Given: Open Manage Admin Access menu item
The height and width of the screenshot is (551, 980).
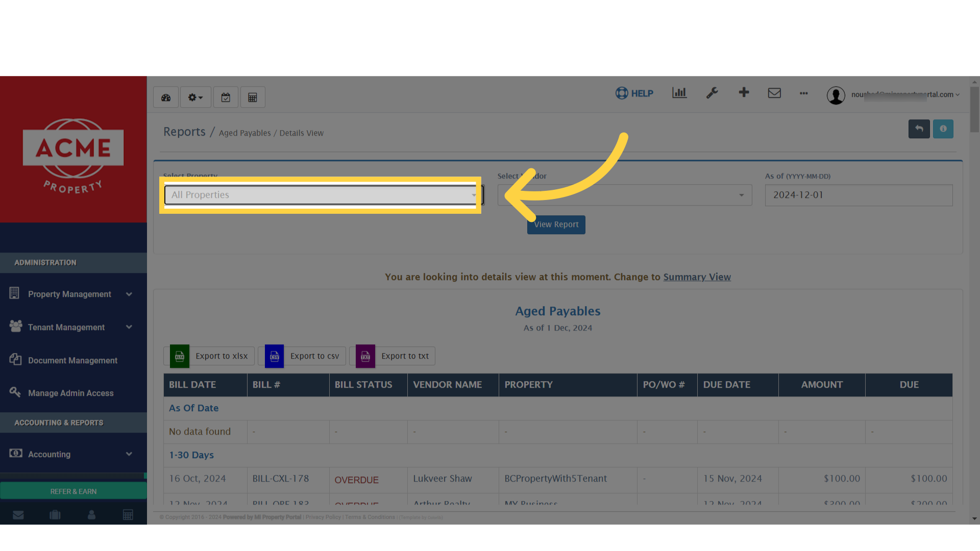Looking at the screenshot, I should (x=71, y=393).
